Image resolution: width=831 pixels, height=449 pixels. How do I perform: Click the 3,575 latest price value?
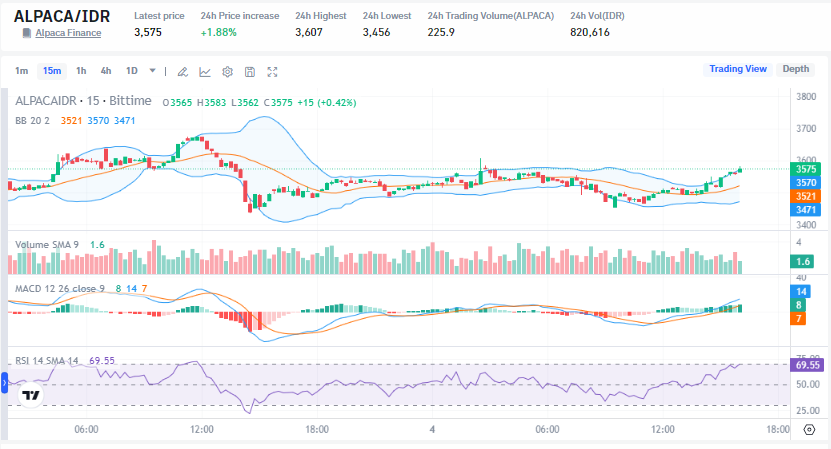point(148,32)
